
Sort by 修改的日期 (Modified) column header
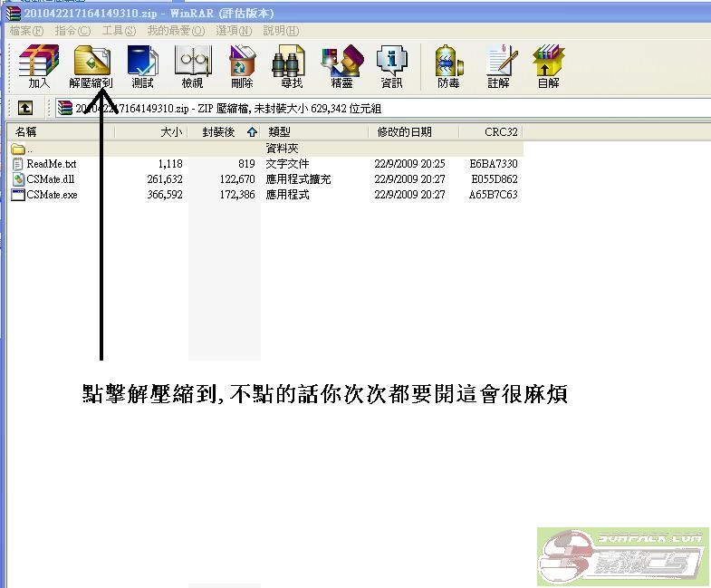(x=405, y=132)
